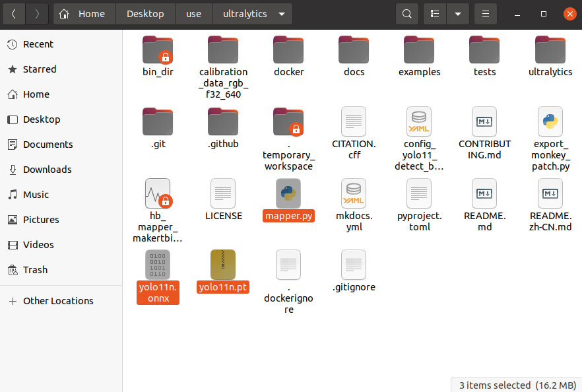Expand the ultralytics path dropdown arrow
This screenshot has height=392, width=582.
pyautogui.click(x=282, y=14)
